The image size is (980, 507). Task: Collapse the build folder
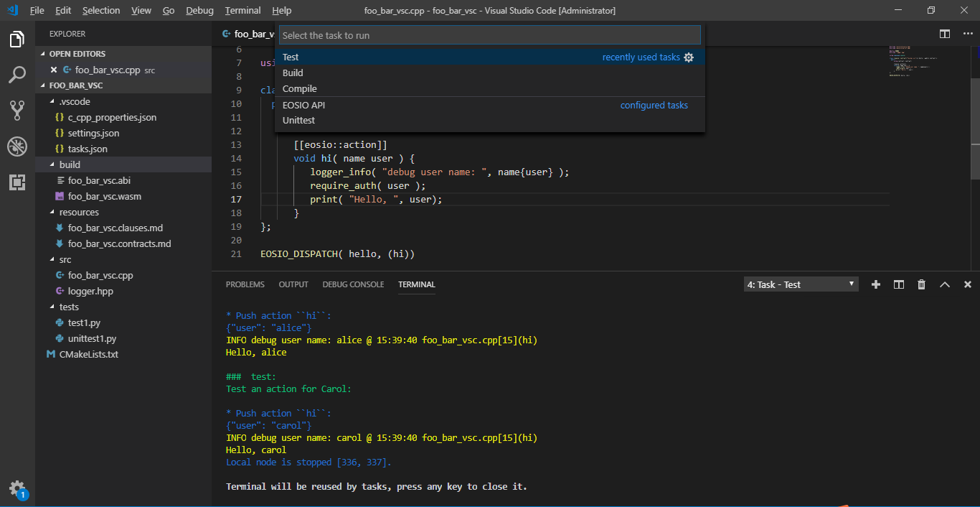(123, 164)
